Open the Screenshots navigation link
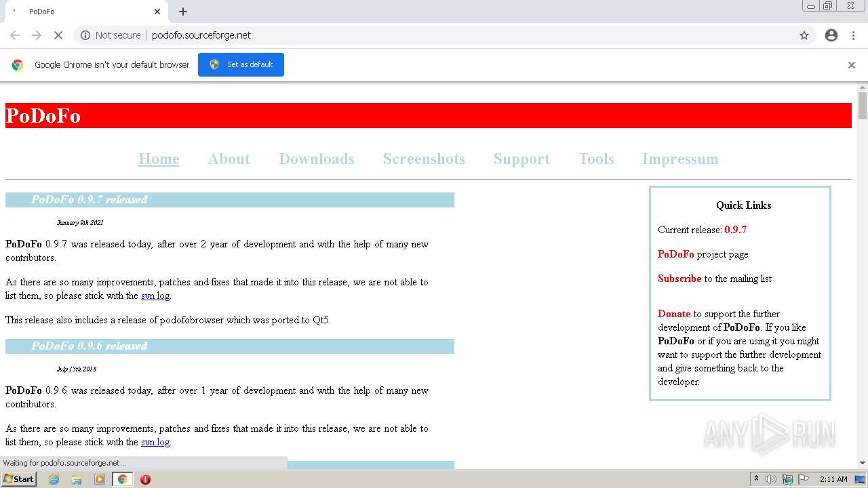868x488 pixels. pyautogui.click(x=424, y=159)
